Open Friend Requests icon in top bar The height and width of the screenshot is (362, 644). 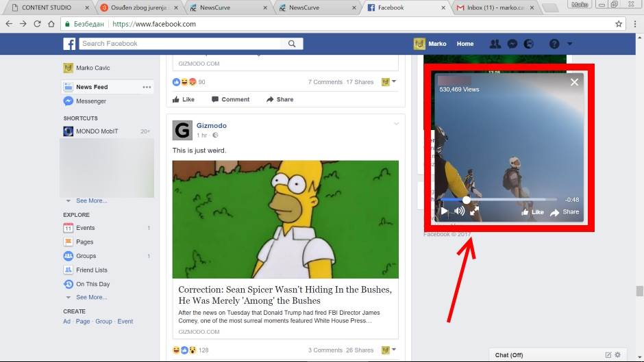click(x=495, y=44)
